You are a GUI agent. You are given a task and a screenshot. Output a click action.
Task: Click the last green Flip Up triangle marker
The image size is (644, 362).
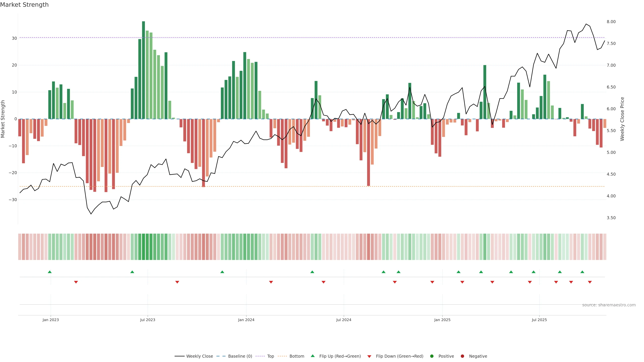point(582,272)
